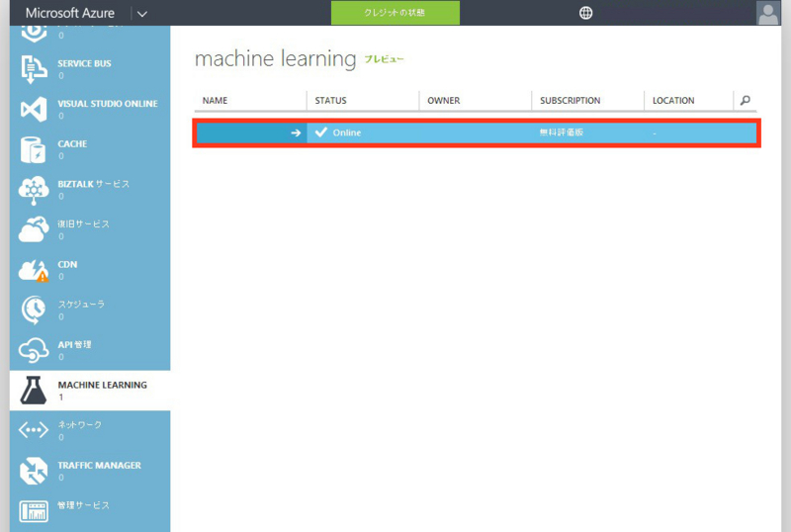The image size is (791, 532).
Task: Click the arrow to open workspace
Action: tap(296, 133)
